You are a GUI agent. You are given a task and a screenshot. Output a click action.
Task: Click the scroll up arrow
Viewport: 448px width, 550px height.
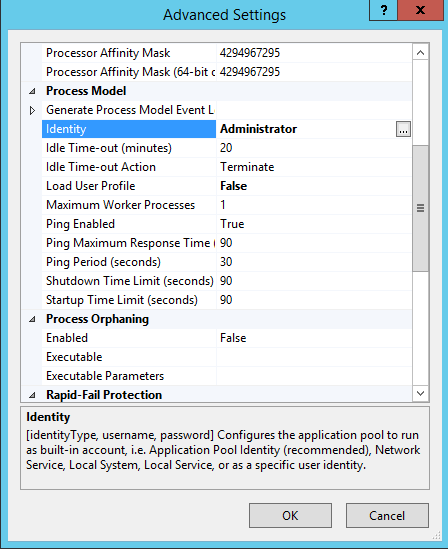(x=420, y=53)
